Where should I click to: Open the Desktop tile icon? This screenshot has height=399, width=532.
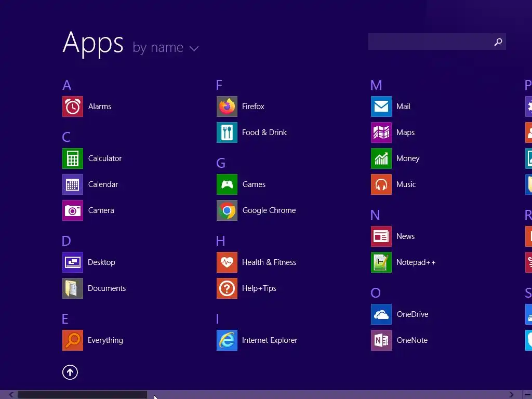point(73,262)
